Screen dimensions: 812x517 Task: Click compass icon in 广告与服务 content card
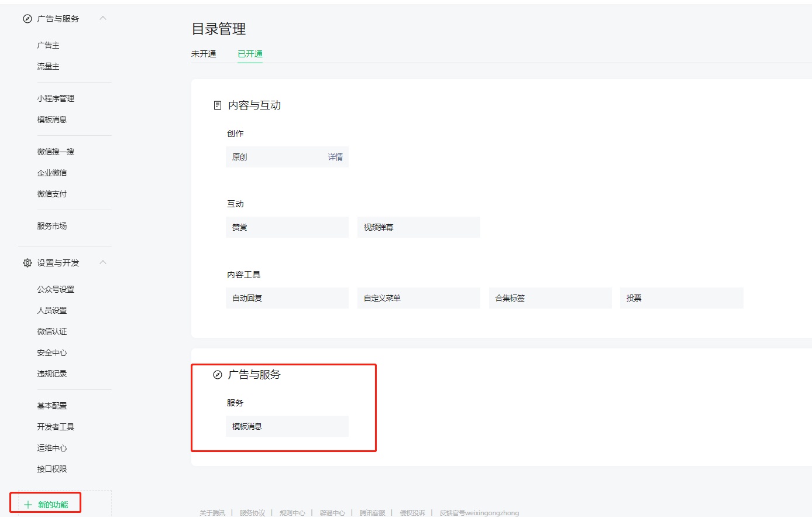click(218, 375)
